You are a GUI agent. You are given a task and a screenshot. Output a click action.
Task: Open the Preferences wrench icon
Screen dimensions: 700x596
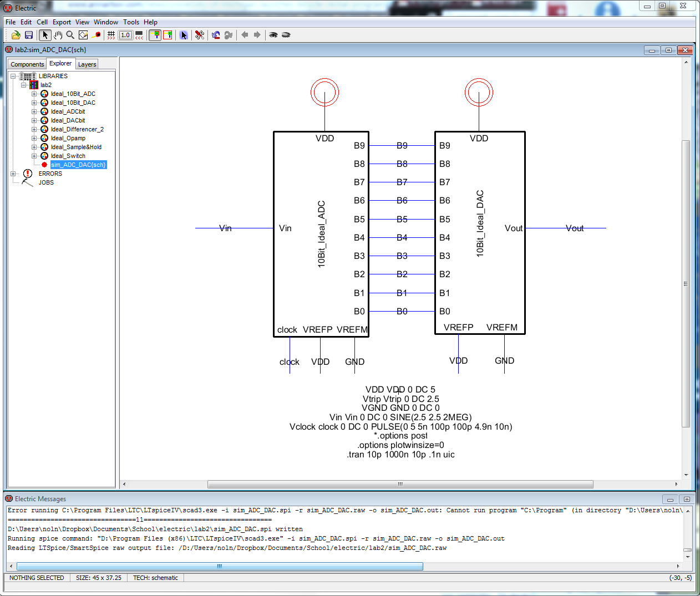click(x=200, y=35)
